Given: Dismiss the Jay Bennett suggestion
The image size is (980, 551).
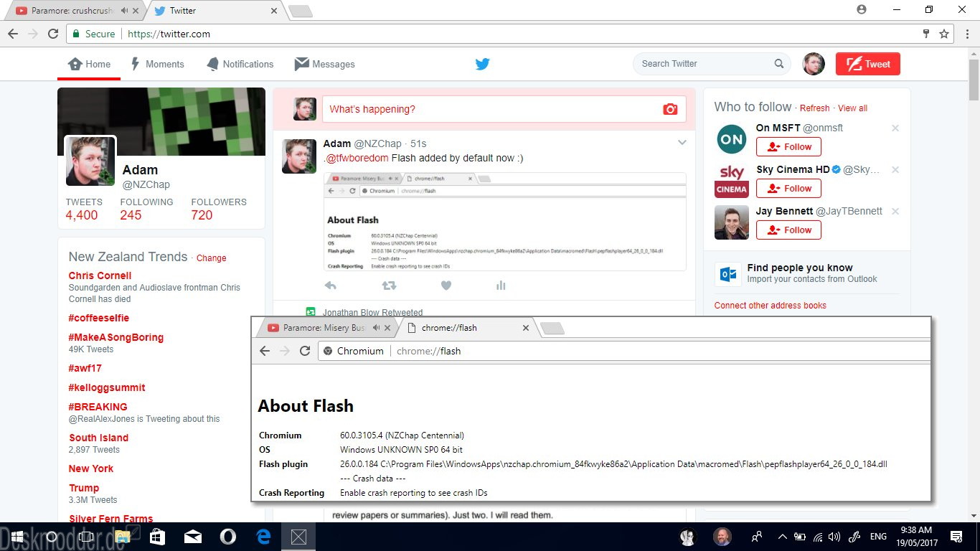Looking at the screenshot, I should pyautogui.click(x=895, y=212).
